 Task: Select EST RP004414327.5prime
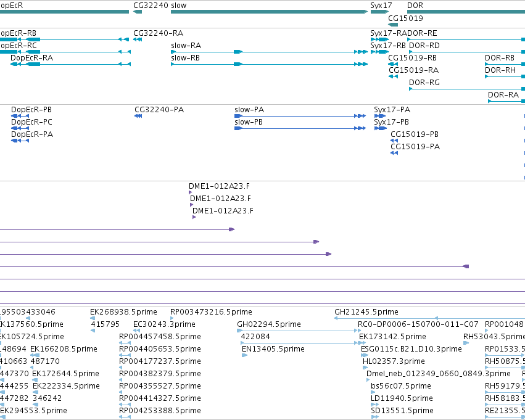(160, 399)
